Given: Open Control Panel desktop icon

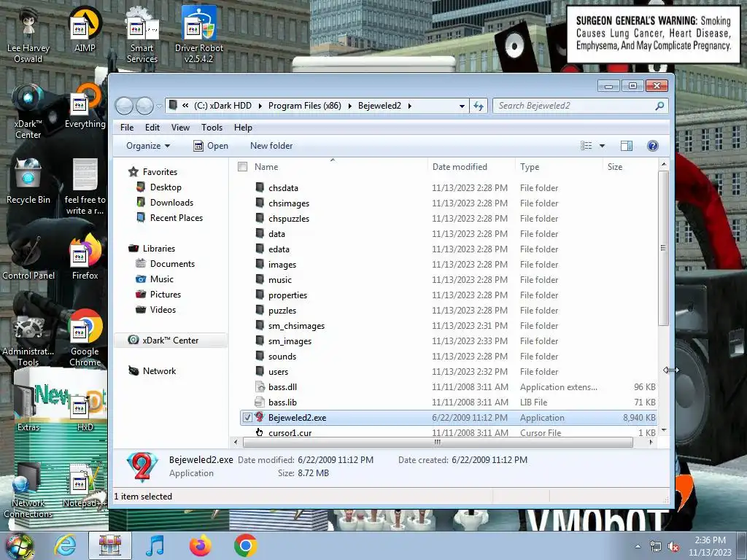Looking at the screenshot, I should coord(28,257).
